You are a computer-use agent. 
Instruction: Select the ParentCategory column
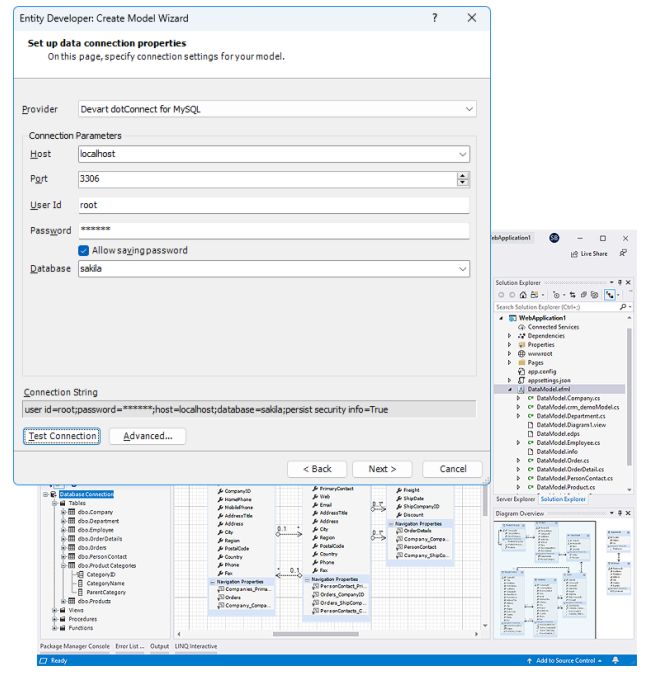106,592
